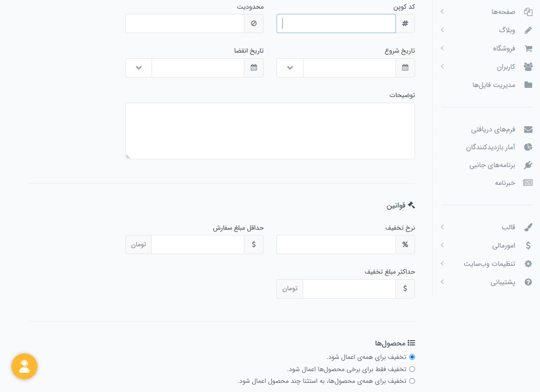Click the # icon beside the coupon code field
This screenshot has width=540, height=392.
coord(405,23)
